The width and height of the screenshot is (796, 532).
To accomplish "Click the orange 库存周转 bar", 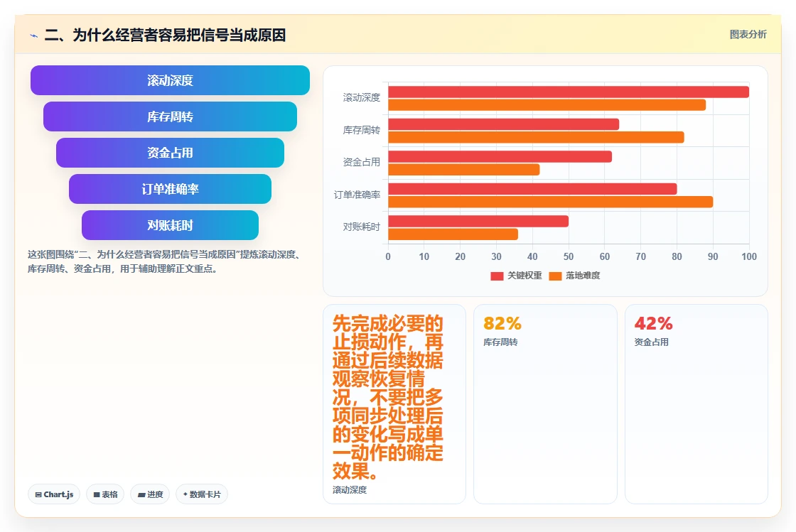I will pyautogui.click(x=536, y=137).
